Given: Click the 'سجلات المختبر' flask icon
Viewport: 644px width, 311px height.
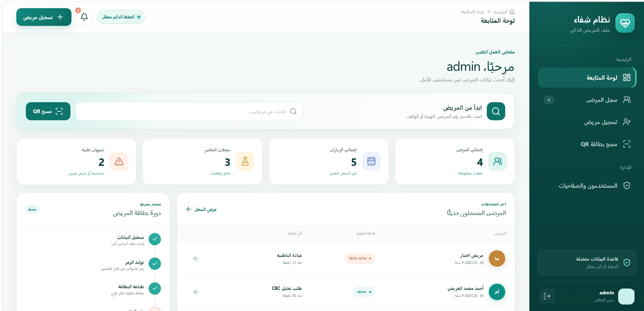Looking at the screenshot, I should click(x=245, y=161).
